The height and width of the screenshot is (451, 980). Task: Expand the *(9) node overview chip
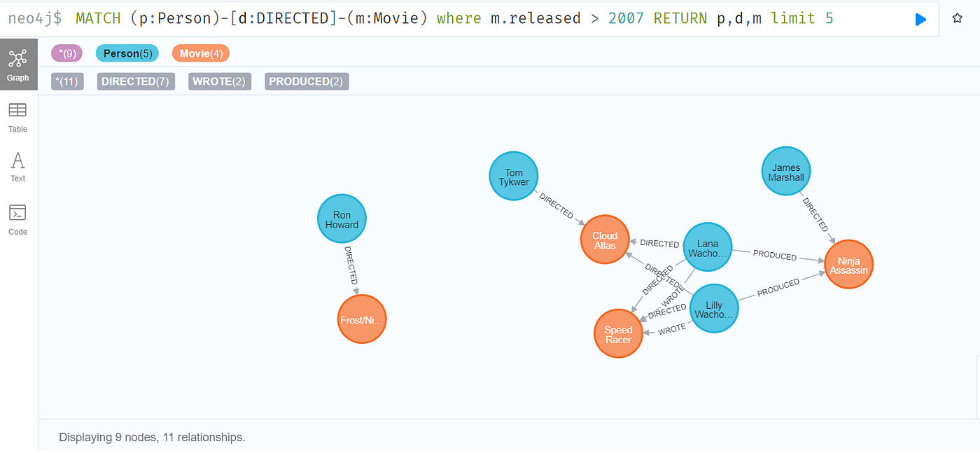click(x=66, y=53)
